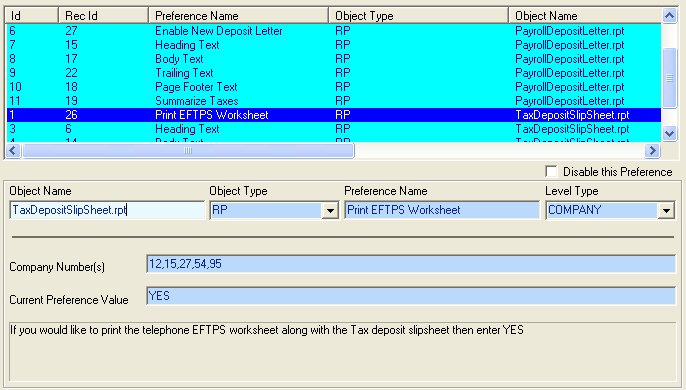Screen dimensions: 686x390
Task: Select the Summarize Taxes preference row
Action: (334, 101)
